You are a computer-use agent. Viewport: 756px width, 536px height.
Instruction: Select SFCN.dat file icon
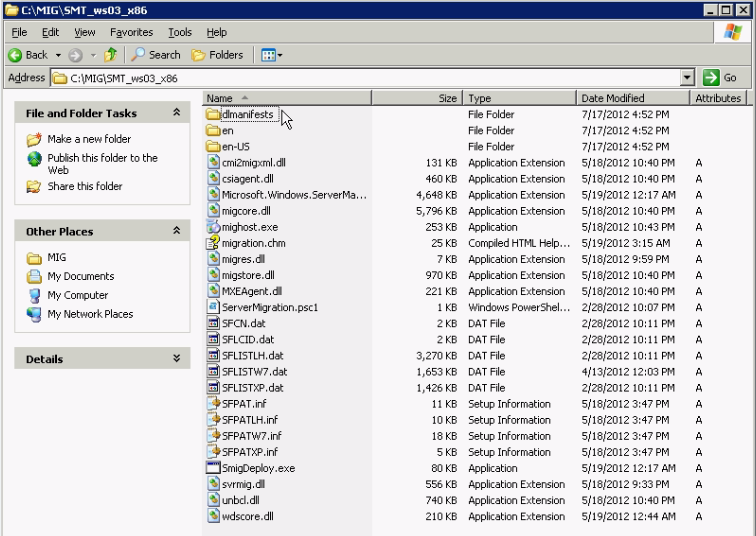(213, 323)
